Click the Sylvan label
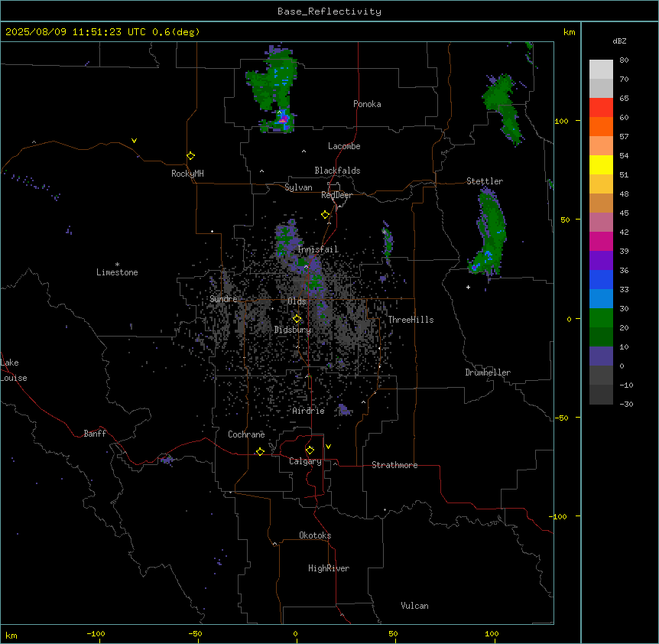Viewport: 659px width, 644px height. (x=298, y=187)
